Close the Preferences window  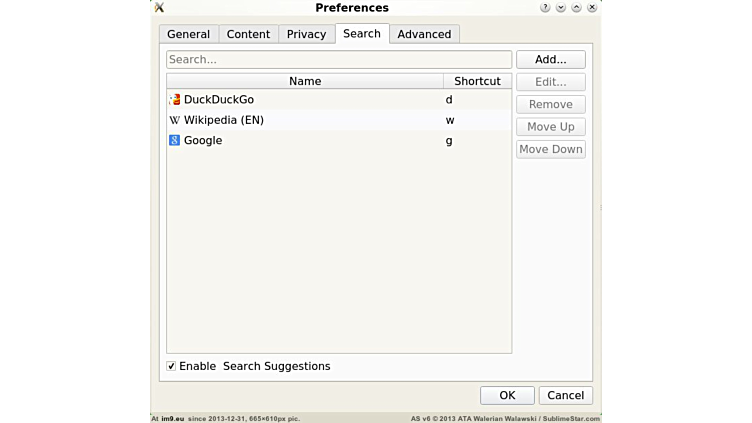[592, 8]
